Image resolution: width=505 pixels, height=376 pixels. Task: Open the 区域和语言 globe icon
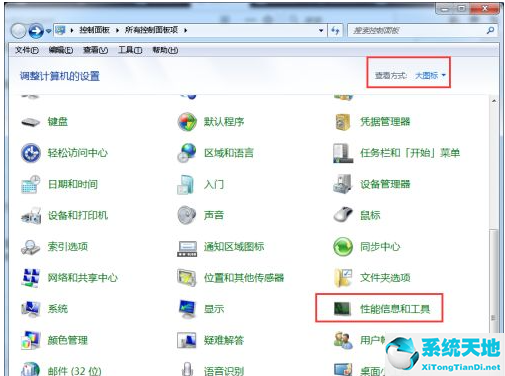tap(187, 153)
